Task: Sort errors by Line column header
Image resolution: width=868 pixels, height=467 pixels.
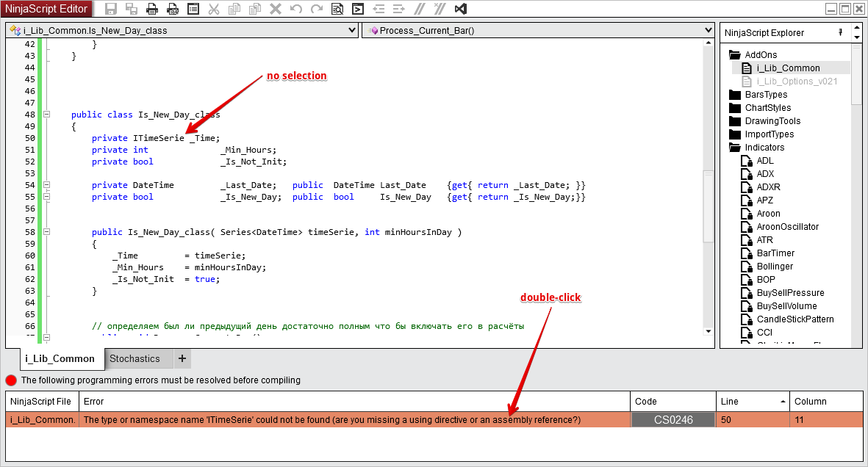Action: 753,402
